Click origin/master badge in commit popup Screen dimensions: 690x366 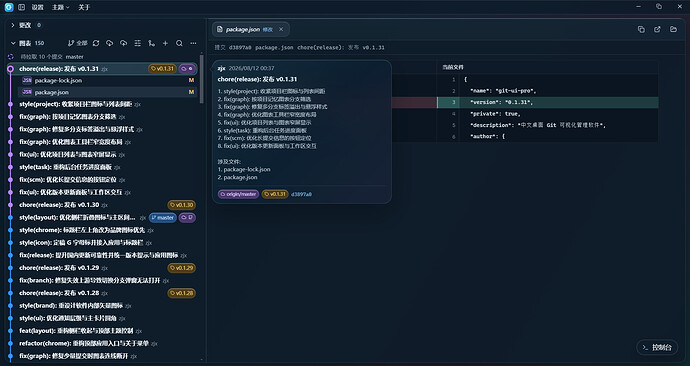[x=238, y=194]
